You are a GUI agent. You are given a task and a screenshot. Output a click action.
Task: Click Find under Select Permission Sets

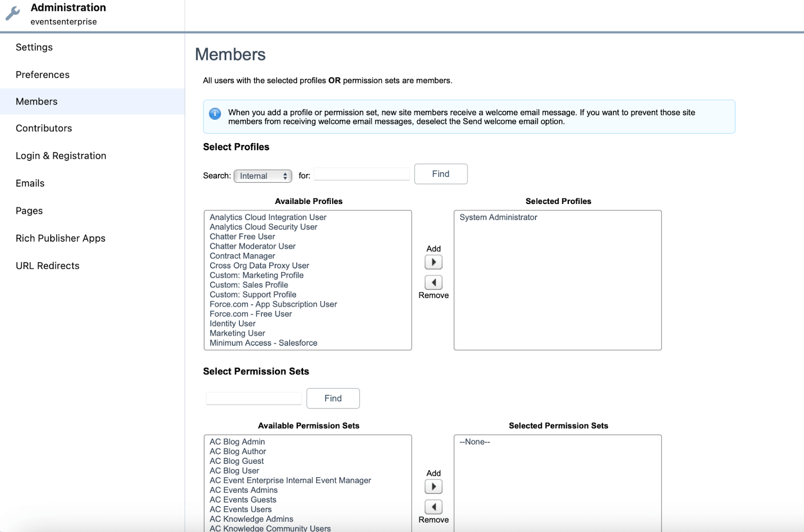[333, 398]
